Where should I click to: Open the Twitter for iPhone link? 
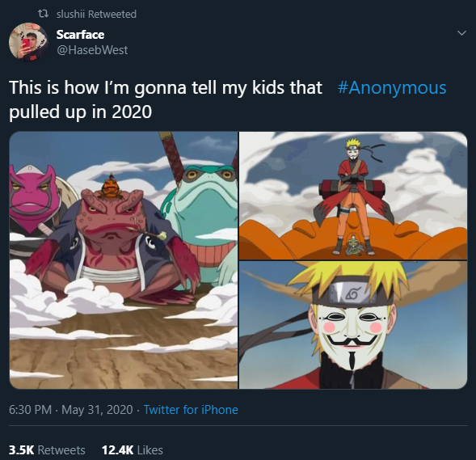(191, 410)
